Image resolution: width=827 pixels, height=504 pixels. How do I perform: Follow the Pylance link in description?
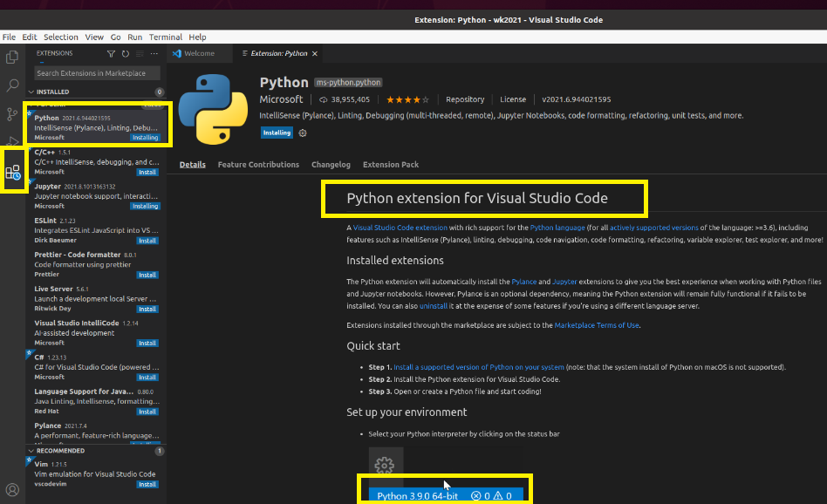point(523,282)
